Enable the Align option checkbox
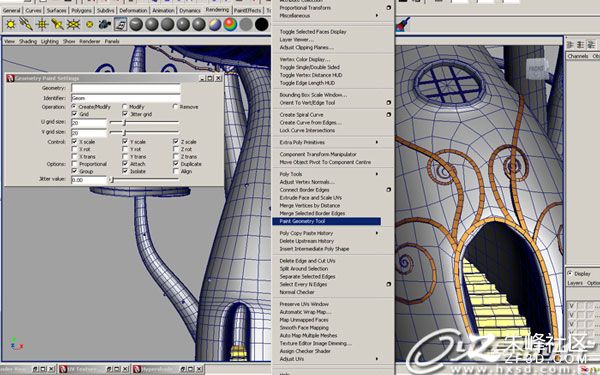The image size is (600, 375). point(176,171)
